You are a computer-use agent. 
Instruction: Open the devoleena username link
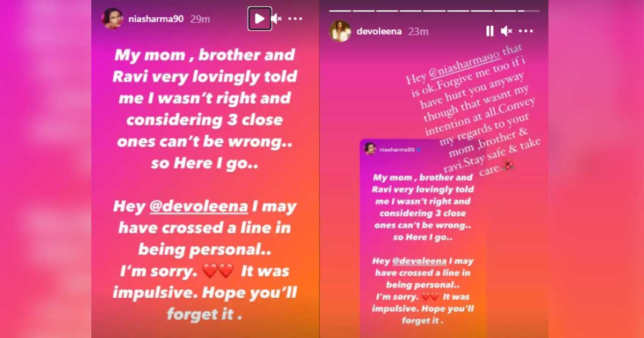(378, 31)
